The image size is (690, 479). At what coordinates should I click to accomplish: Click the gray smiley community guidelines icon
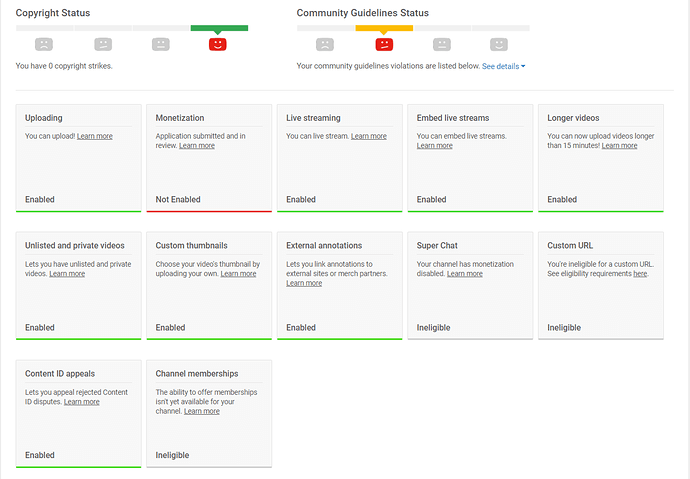click(499, 44)
